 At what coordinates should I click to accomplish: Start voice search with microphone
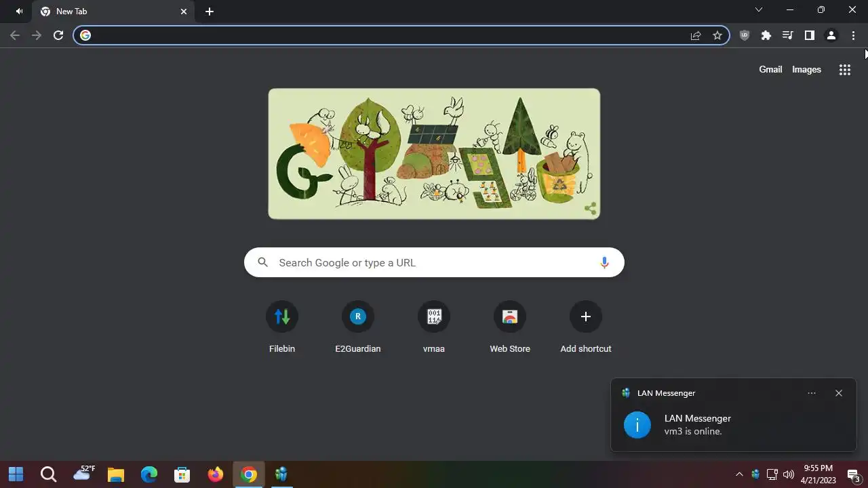(x=604, y=262)
